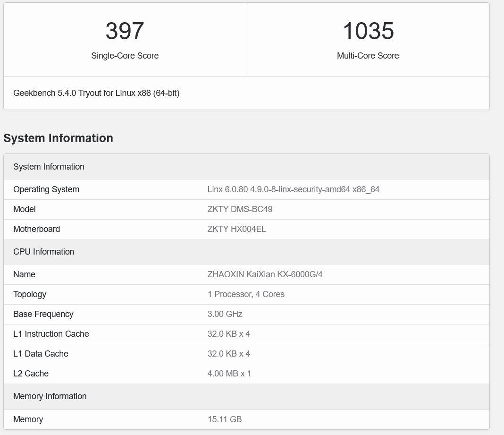Image resolution: width=504 pixels, height=435 pixels.
Task: Click the CPU Information section header
Action: (43, 252)
